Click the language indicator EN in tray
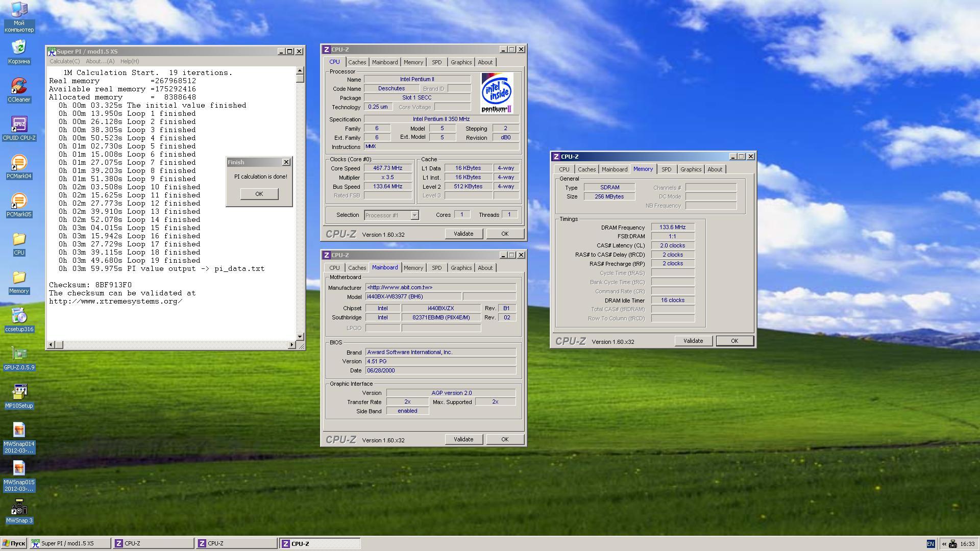The height and width of the screenshot is (551, 980). coord(930,544)
